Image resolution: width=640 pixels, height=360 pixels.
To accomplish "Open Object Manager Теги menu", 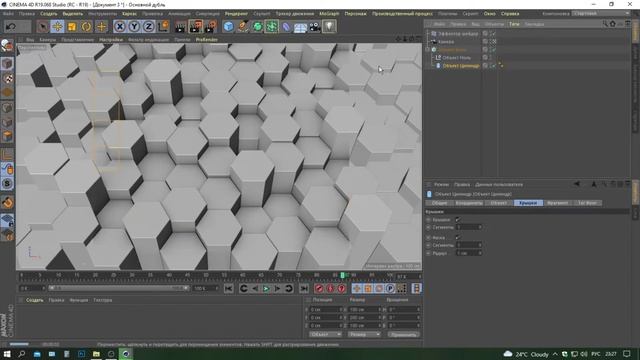I will coord(514,24).
